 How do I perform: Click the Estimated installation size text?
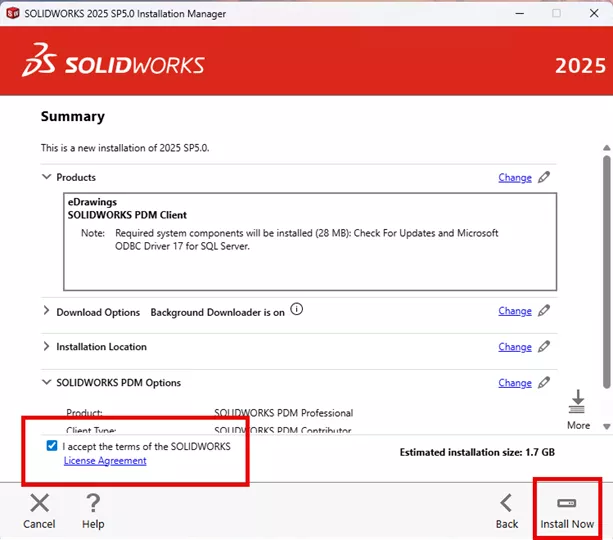click(x=477, y=452)
